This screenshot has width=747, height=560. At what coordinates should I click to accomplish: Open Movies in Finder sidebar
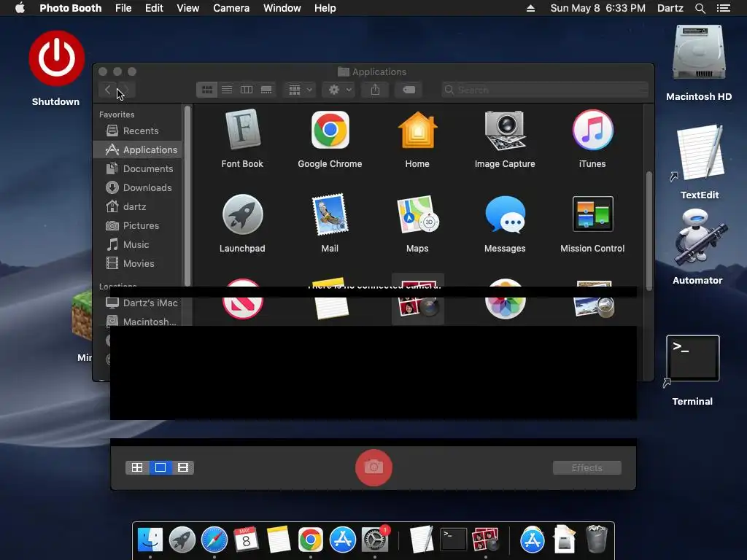[137, 263]
